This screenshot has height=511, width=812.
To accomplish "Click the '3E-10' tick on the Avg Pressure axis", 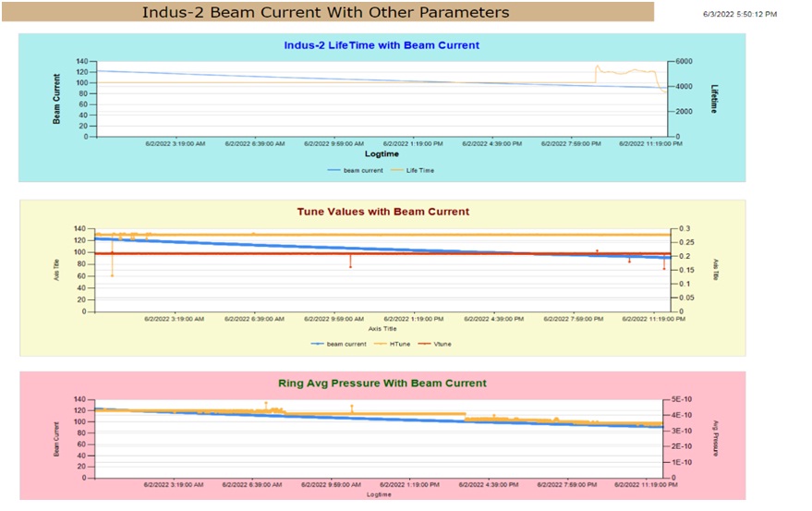I will (x=682, y=432).
